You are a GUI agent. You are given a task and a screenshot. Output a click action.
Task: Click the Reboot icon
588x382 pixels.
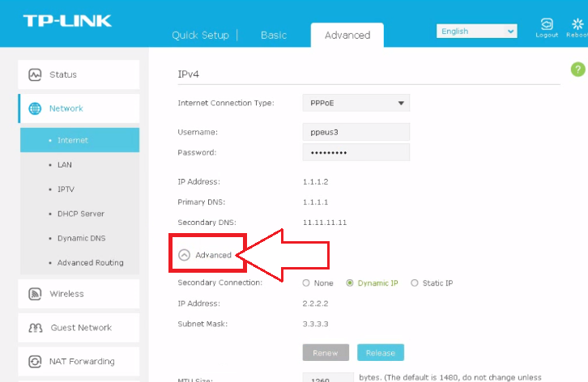[x=577, y=24]
